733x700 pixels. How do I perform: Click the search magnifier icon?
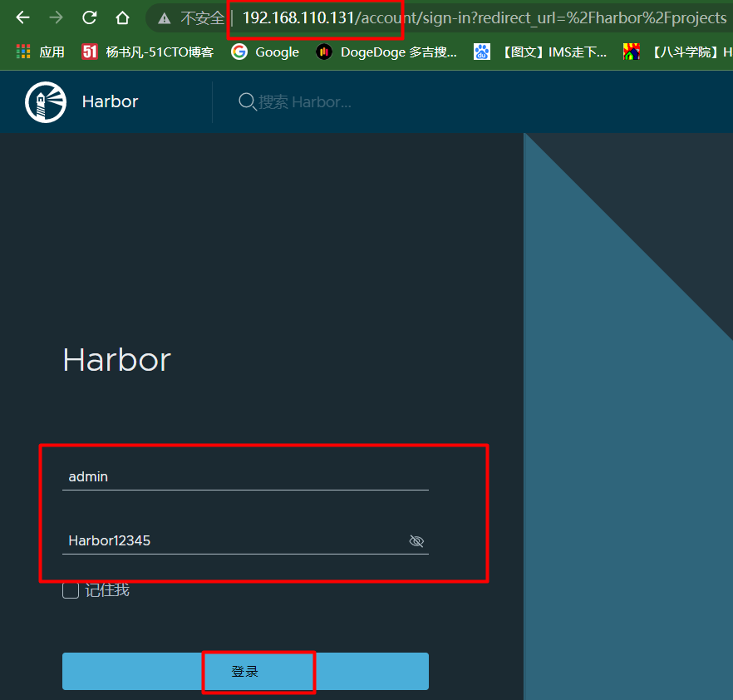tap(247, 101)
